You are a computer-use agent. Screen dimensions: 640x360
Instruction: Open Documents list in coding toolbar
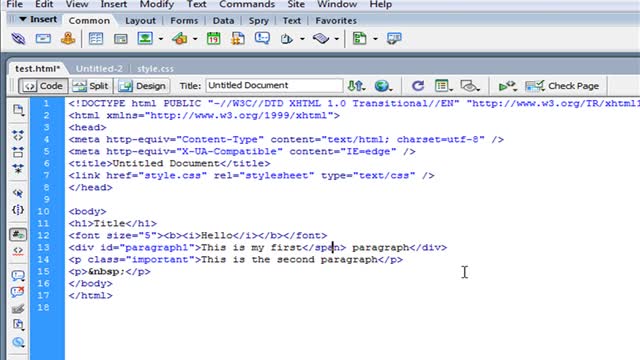[x=18, y=110]
